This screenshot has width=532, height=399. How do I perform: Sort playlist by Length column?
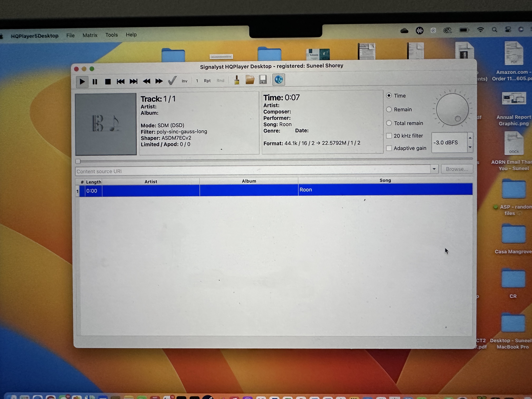point(94,182)
